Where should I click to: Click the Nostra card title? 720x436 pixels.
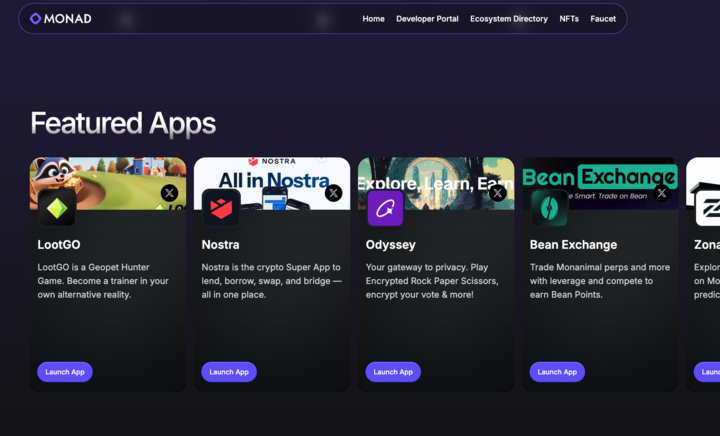coord(220,245)
